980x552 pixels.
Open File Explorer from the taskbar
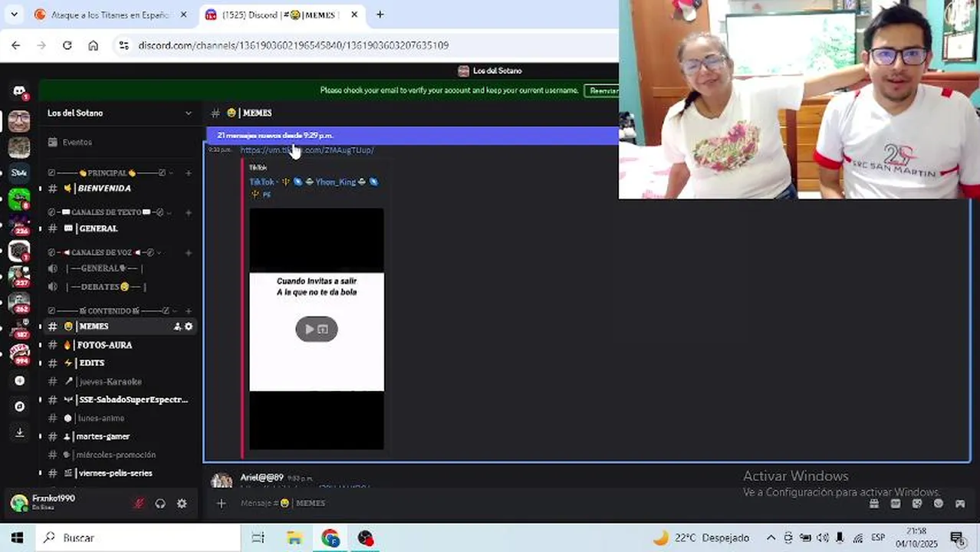click(x=294, y=538)
